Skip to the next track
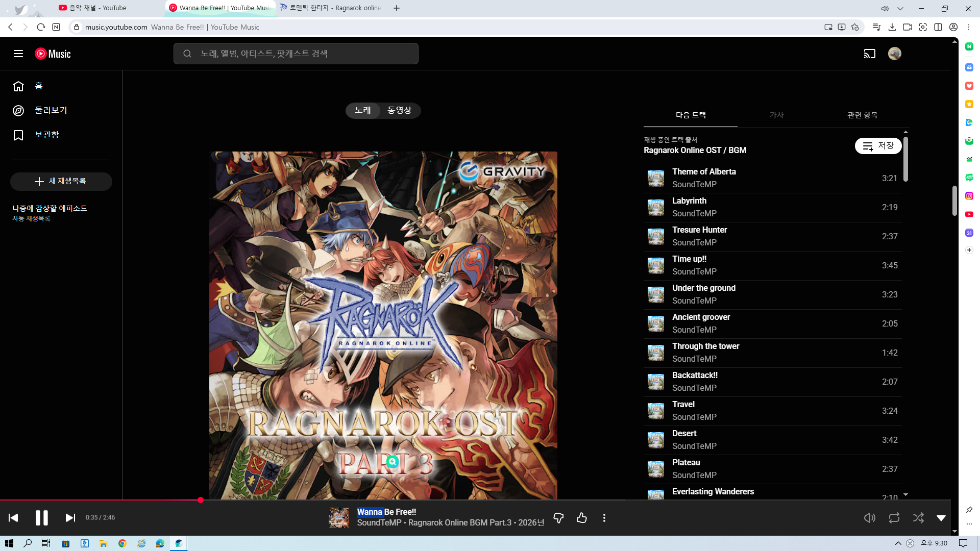 pos(70,518)
